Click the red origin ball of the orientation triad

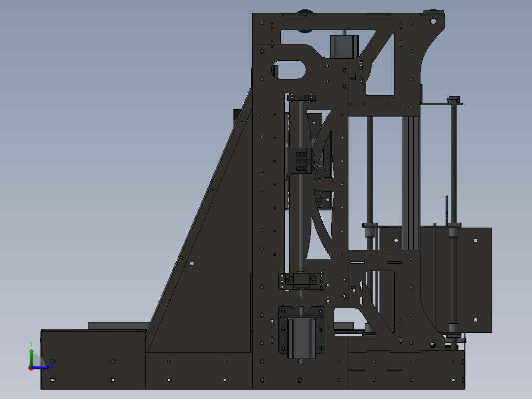point(31,368)
